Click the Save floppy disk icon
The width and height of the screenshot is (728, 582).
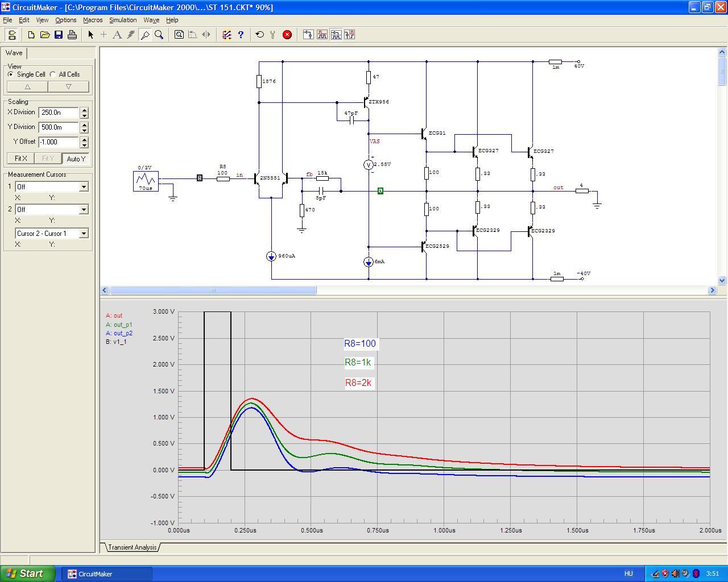point(59,35)
